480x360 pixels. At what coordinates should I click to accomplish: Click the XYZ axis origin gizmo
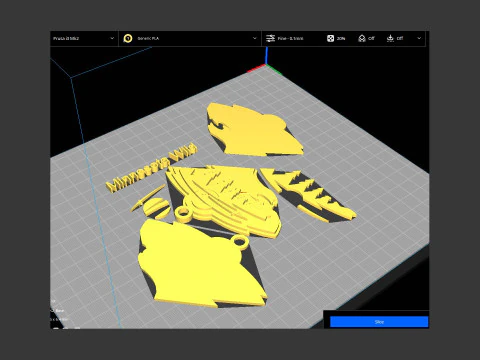pyautogui.click(x=266, y=64)
